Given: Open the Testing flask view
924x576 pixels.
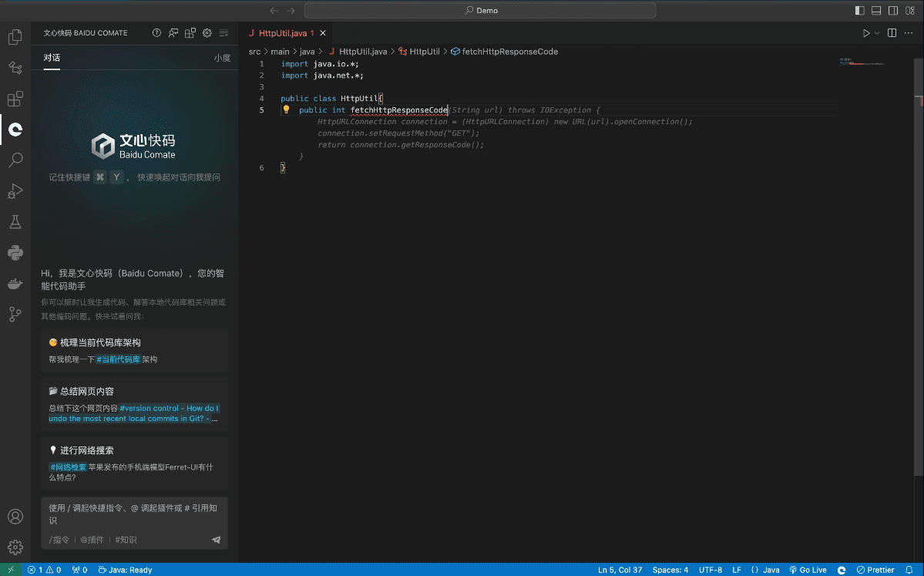Looking at the screenshot, I should pos(15,221).
